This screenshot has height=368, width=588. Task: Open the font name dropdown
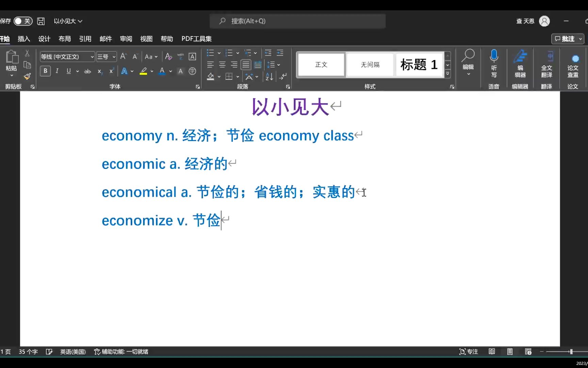(x=92, y=57)
